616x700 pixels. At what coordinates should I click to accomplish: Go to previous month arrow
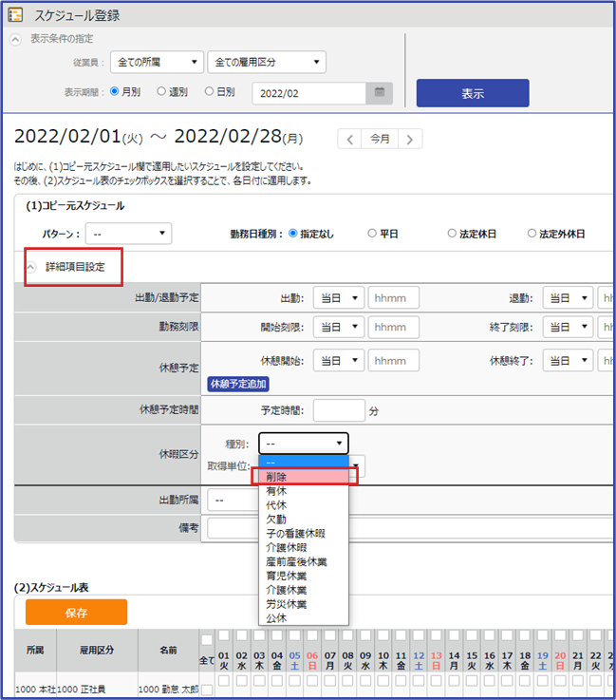349,140
